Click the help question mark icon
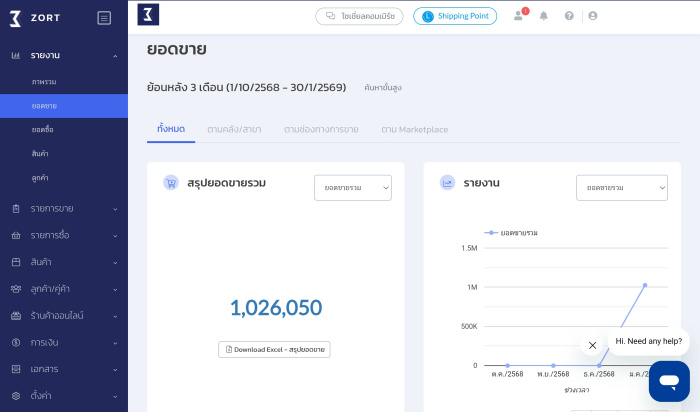 [569, 16]
